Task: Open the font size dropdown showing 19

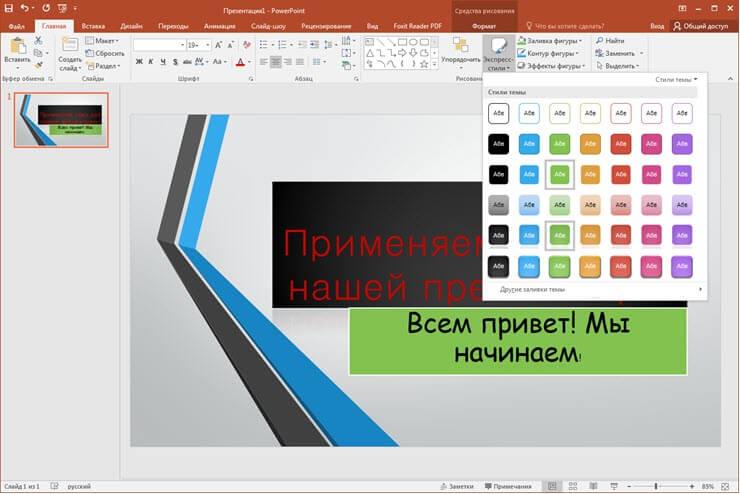Action: pyautogui.click(x=199, y=45)
